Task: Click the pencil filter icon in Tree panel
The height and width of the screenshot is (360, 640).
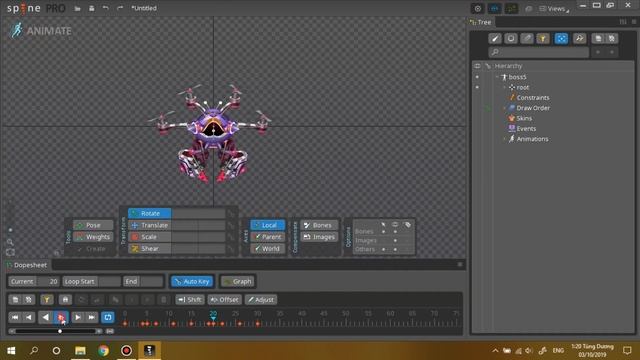Action: tap(527, 38)
